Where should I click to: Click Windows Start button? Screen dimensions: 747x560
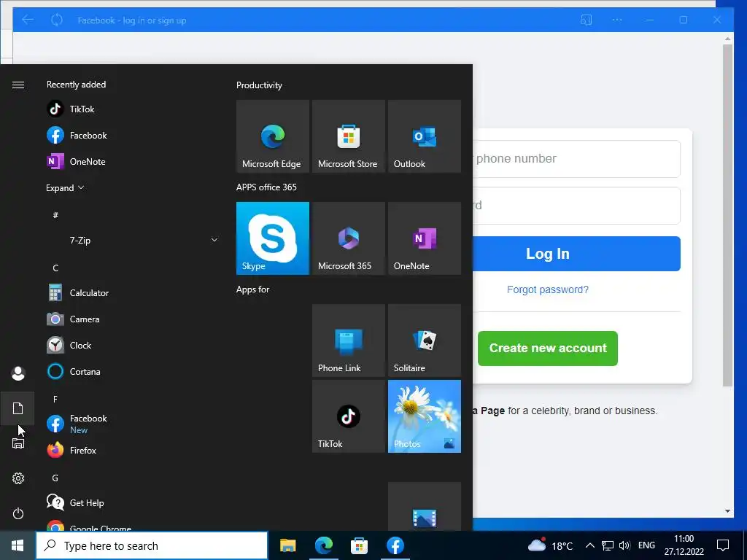18,545
